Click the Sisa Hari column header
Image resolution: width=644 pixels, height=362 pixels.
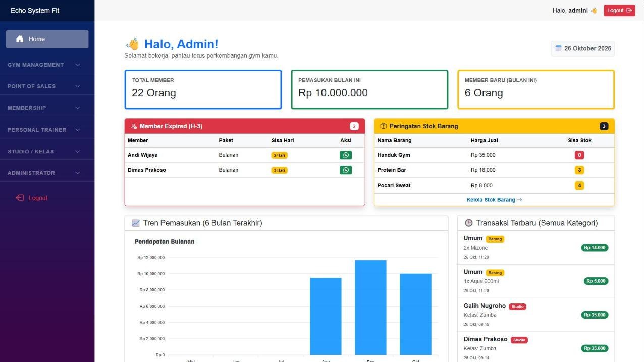click(283, 140)
